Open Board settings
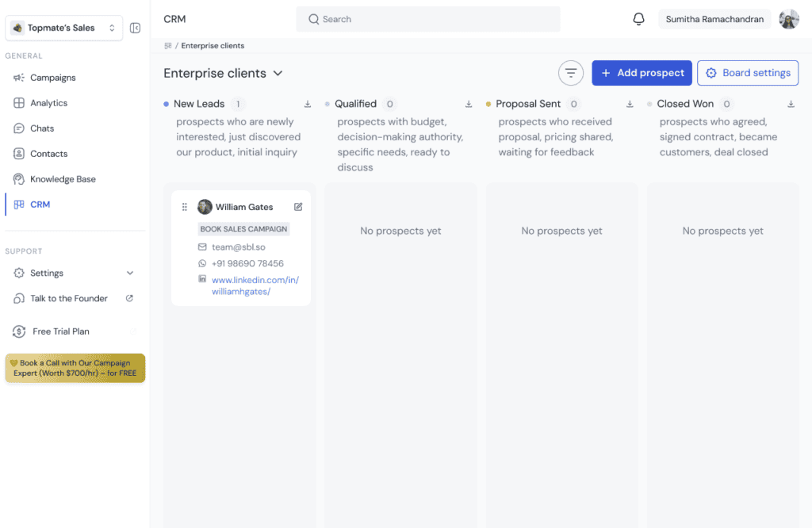The image size is (812, 528). pos(747,73)
